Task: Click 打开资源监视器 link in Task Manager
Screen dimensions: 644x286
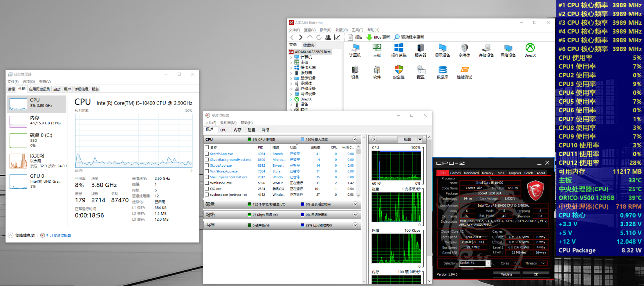Action: click(x=59, y=235)
